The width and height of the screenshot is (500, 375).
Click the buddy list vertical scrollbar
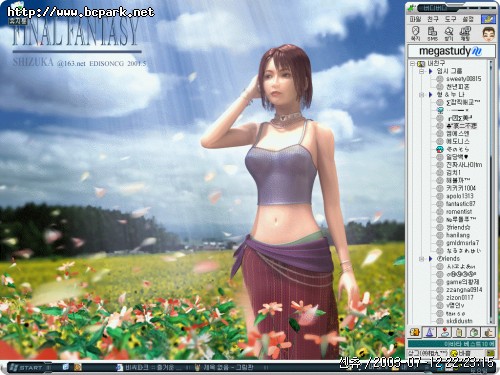491,192
